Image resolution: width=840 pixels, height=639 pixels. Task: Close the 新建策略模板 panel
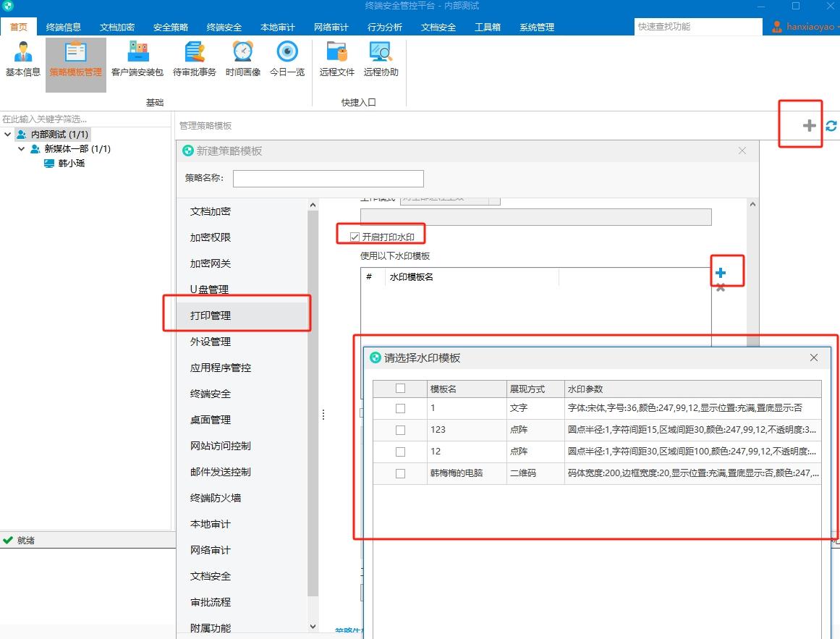742,151
